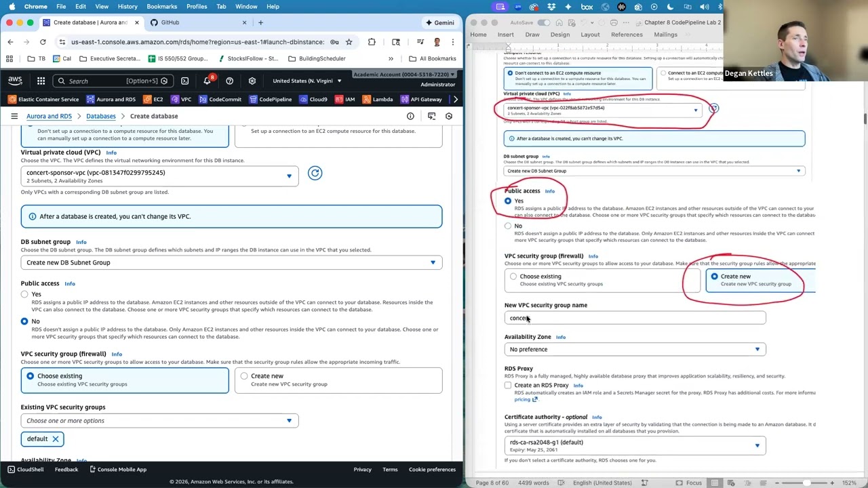Refresh the VPC list with the circular arrow
This screenshot has width=868, height=488.
click(315, 173)
